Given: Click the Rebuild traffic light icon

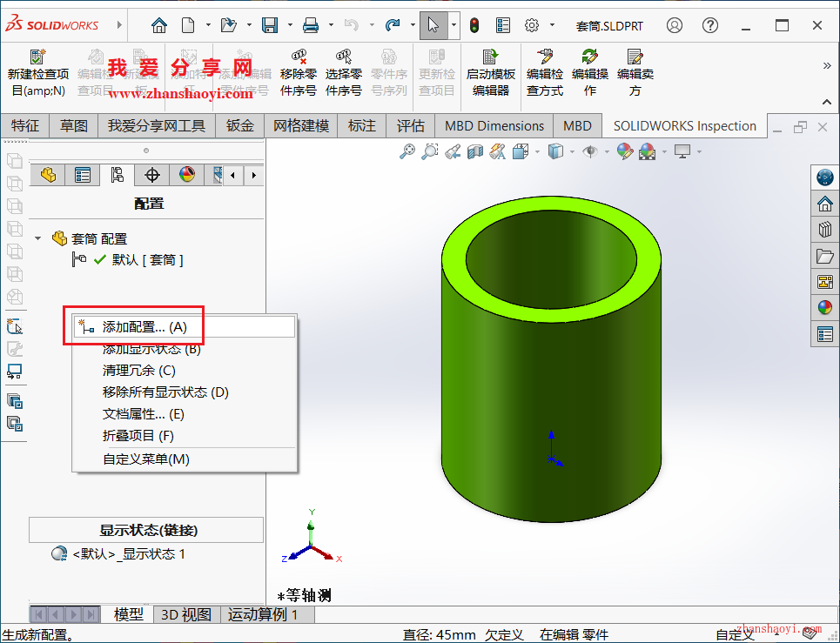Looking at the screenshot, I should (x=474, y=25).
